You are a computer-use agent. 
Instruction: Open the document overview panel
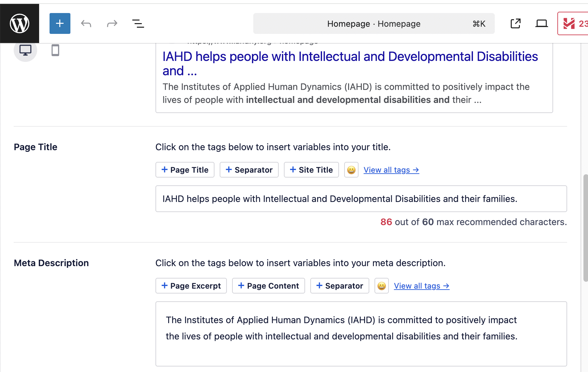click(138, 23)
